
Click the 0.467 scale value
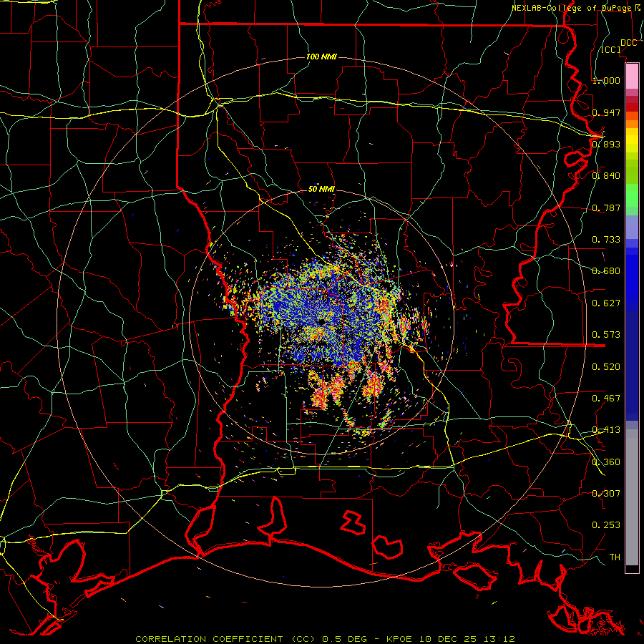point(606,399)
